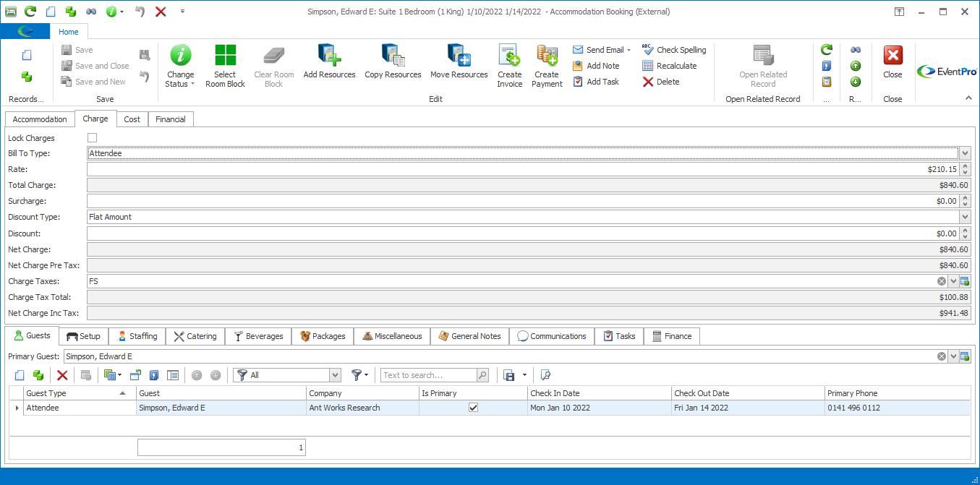The height and width of the screenshot is (485, 980).
Task: Click the red delete X in Guests toolbar
Action: click(x=62, y=375)
